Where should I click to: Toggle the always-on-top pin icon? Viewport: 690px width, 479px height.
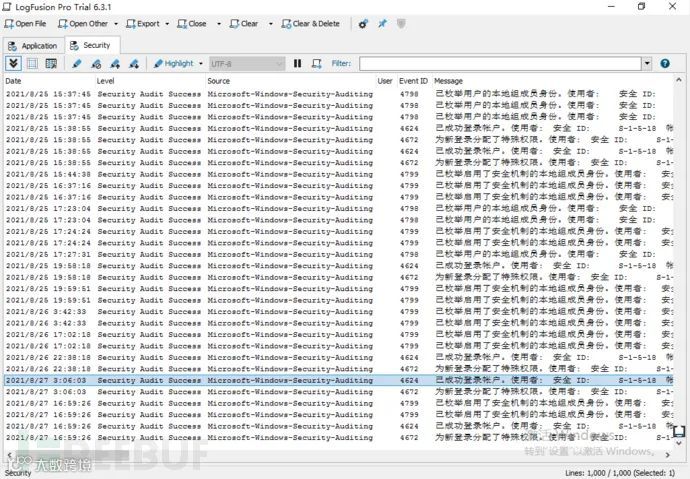tap(382, 24)
